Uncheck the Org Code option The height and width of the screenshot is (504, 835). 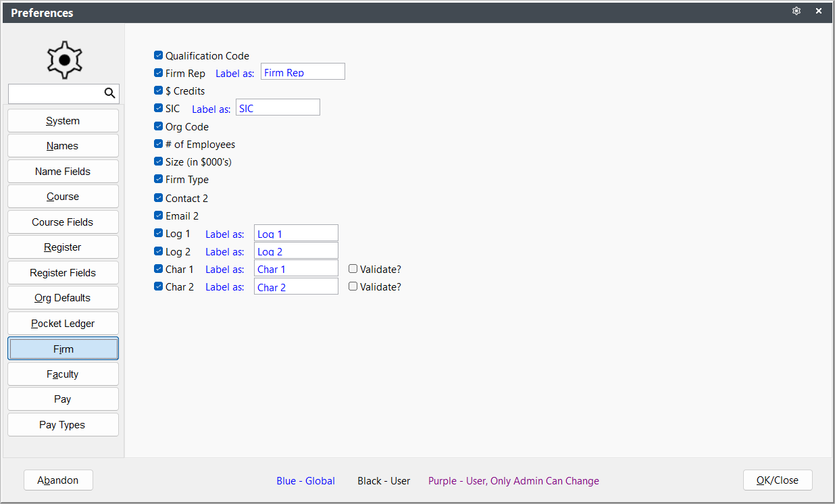(x=159, y=126)
